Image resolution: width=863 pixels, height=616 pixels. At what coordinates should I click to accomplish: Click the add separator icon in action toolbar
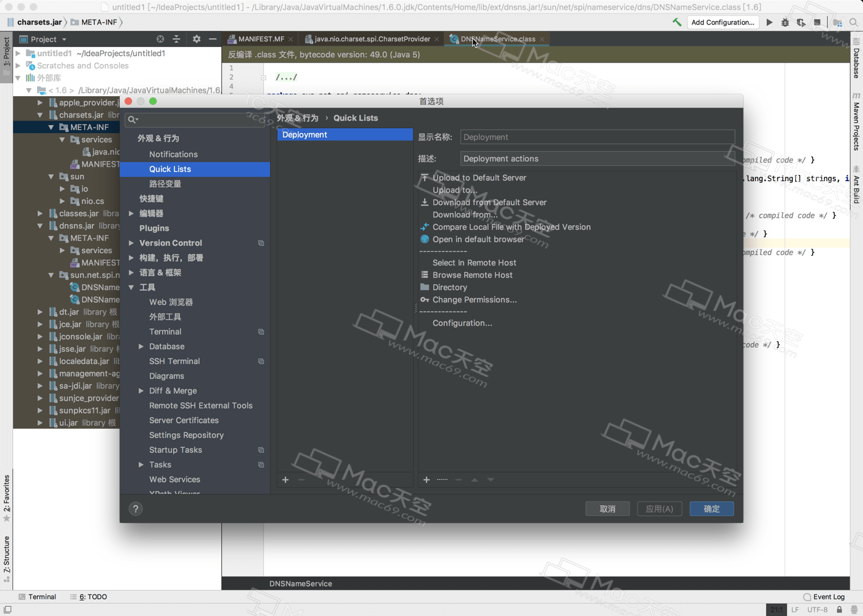(x=442, y=480)
